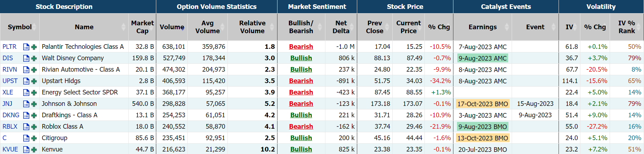Open the PLTR symbol link

pyautogui.click(x=9, y=47)
